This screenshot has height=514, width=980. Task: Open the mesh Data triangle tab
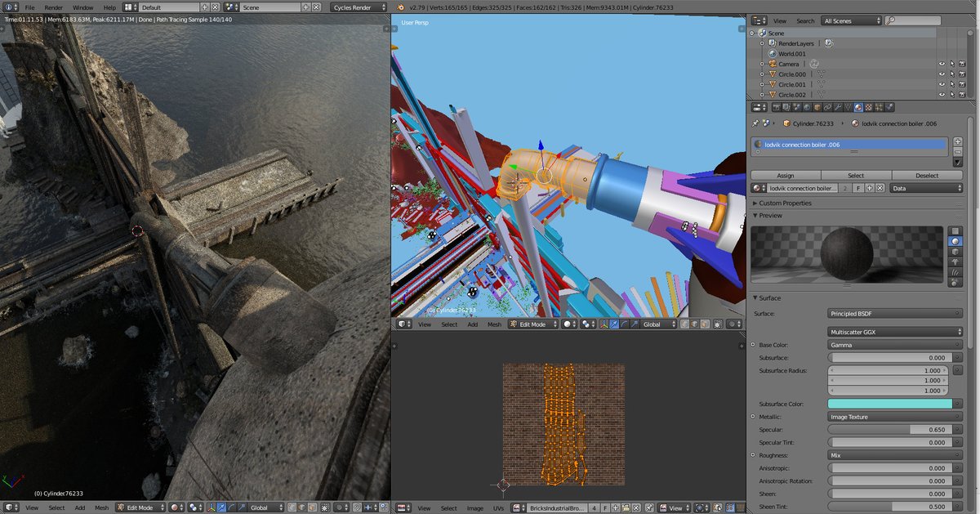pyautogui.click(x=848, y=107)
